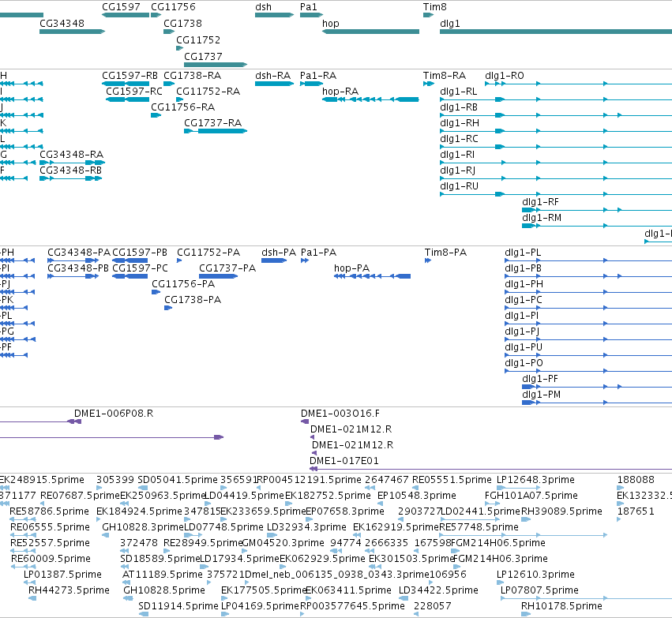Click transcript label dlg1-RO
The width and height of the screenshot is (672, 618).
coord(505,76)
